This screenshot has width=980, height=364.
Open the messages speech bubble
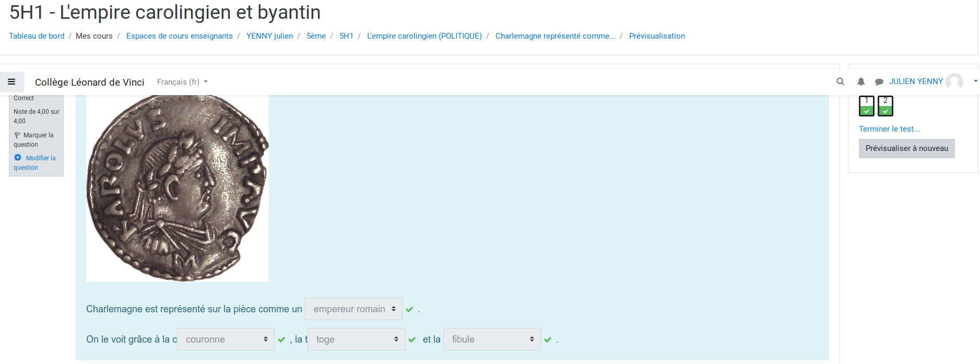coord(879,82)
